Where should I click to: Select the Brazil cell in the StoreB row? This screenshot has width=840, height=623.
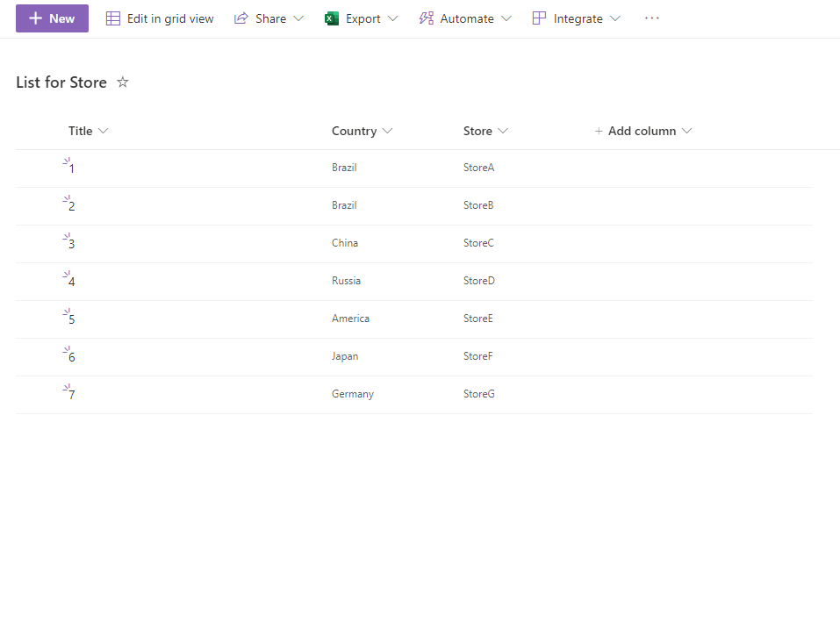pyautogui.click(x=344, y=205)
